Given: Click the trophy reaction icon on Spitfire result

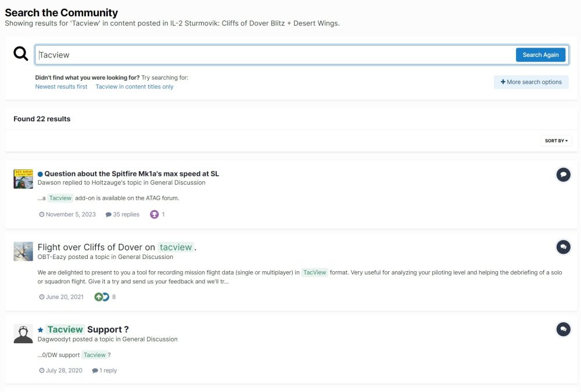Looking at the screenshot, I should click(155, 214).
